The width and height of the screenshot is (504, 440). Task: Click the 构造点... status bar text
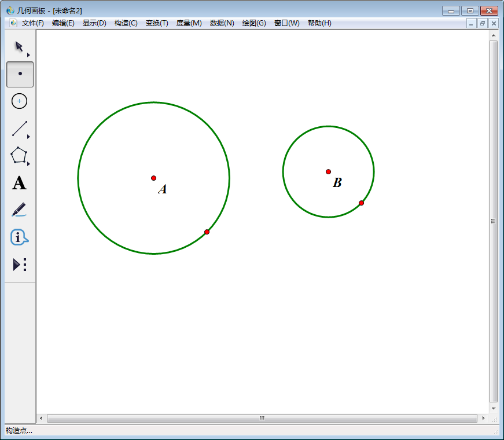(19, 431)
